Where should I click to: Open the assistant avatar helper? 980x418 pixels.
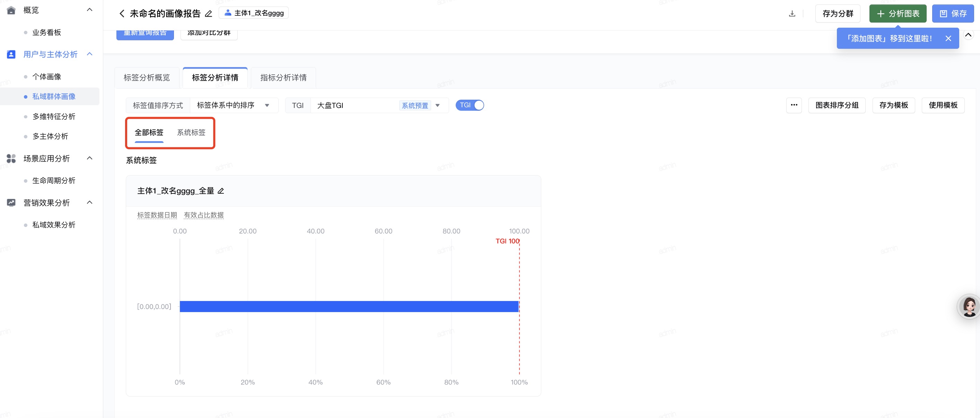[969, 306]
